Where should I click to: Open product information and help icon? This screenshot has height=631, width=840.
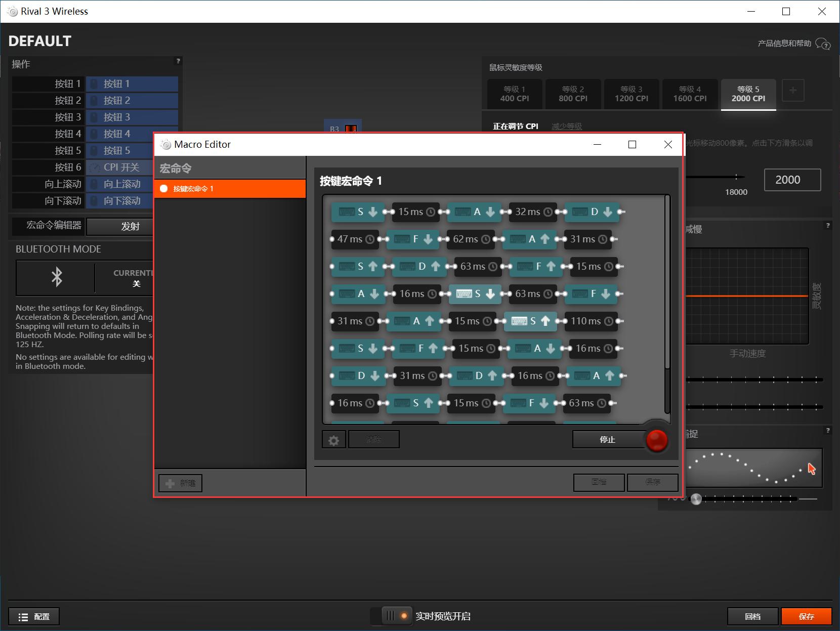823,44
